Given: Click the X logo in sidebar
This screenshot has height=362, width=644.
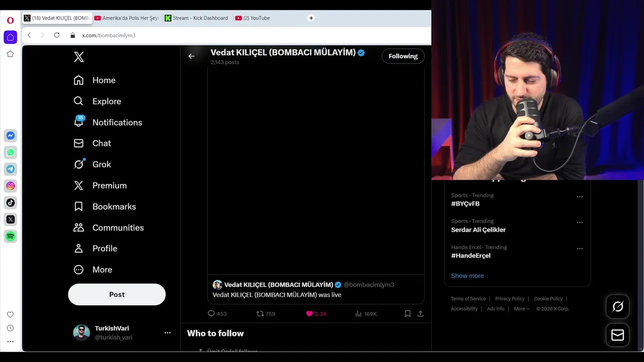Looking at the screenshot, I should [79, 57].
